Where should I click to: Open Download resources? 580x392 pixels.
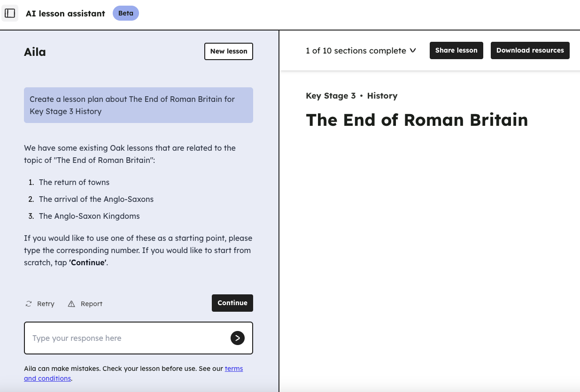[530, 51]
